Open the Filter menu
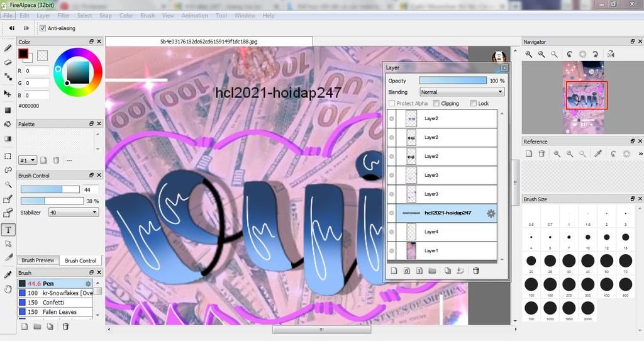644x341 pixels. click(64, 16)
